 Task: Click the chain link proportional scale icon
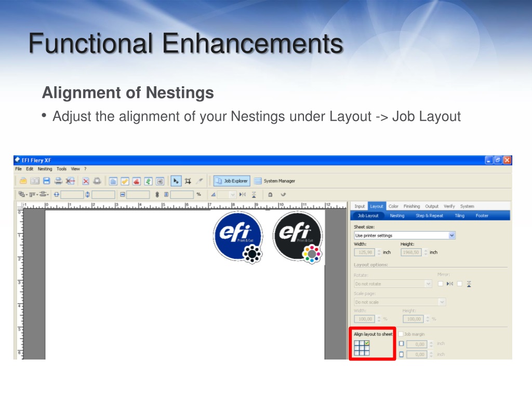pyautogui.click(x=157, y=194)
